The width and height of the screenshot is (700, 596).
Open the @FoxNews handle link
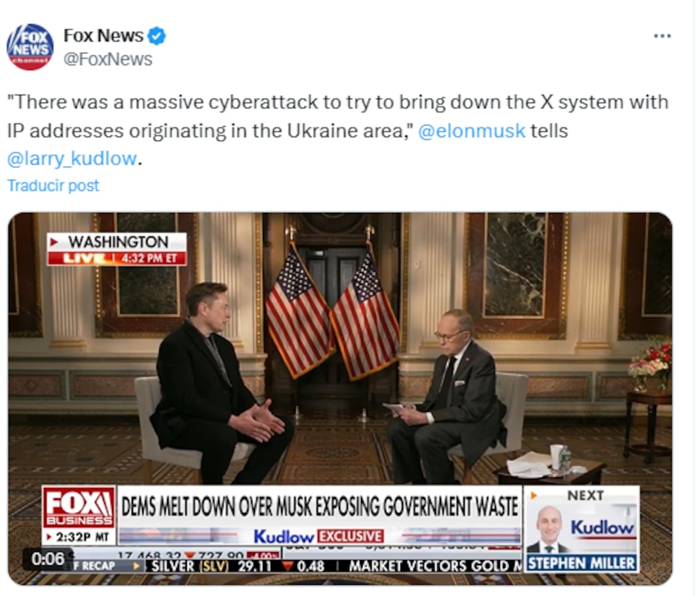pyautogui.click(x=107, y=59)
